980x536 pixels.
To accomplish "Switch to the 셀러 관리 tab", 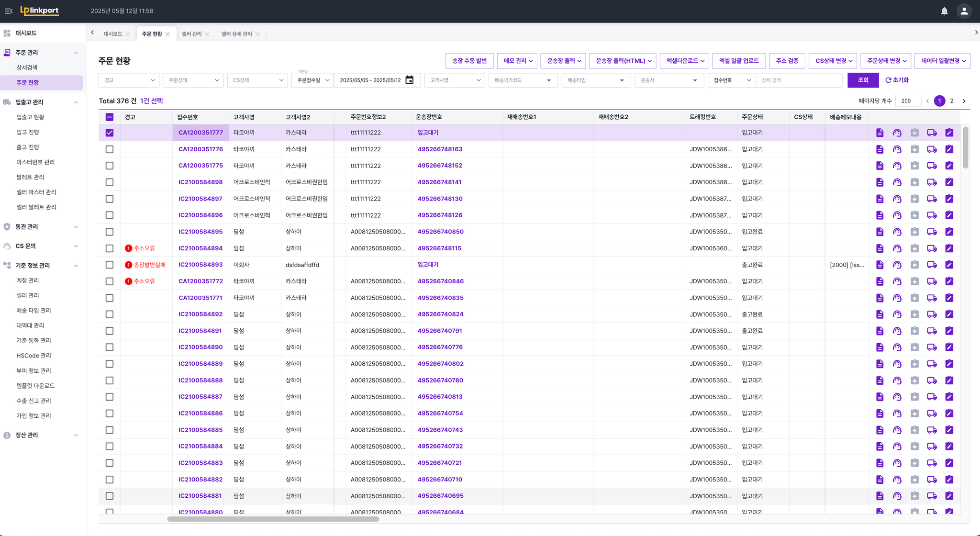I will (191, 34).
